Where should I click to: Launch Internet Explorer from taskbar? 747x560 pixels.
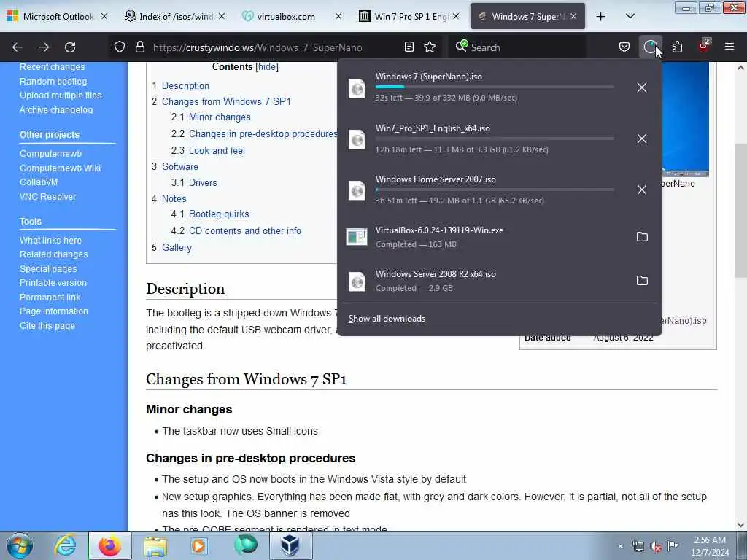(65, 545)
